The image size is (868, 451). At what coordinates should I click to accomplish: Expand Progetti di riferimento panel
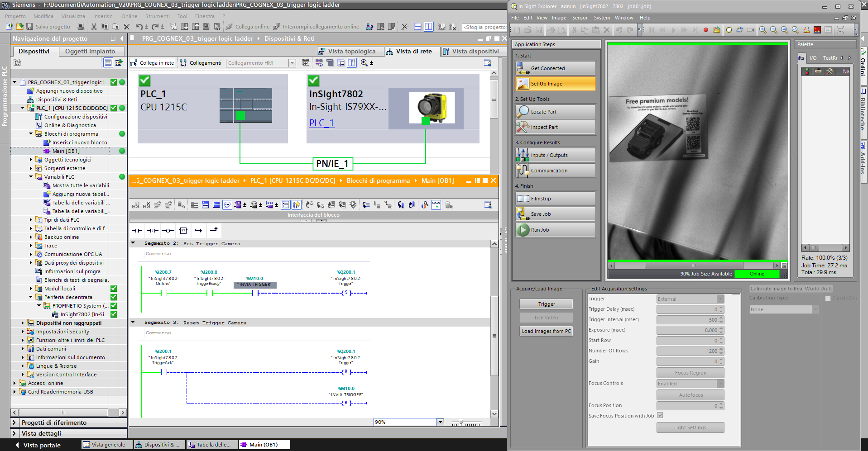14,423
